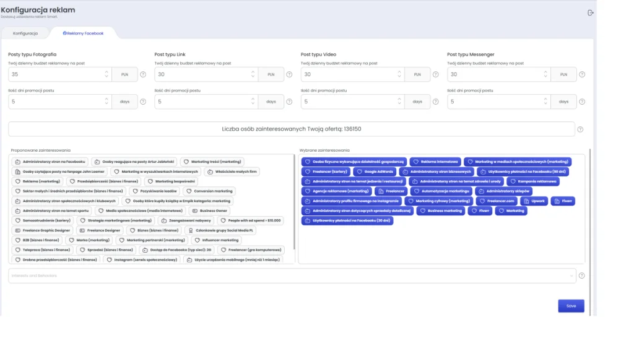Select the Reklamy Facebook tab

[83, 33]
